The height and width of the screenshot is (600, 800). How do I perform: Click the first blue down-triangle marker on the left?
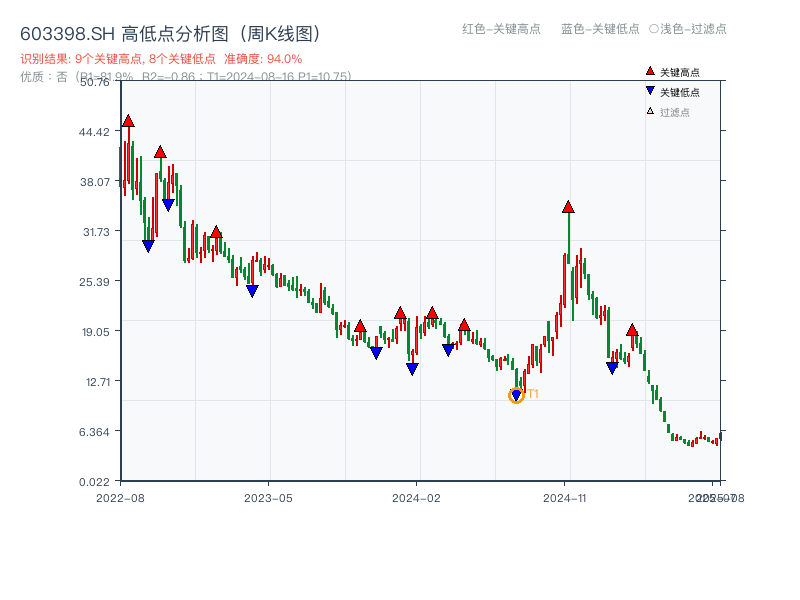tap(148, 244)
